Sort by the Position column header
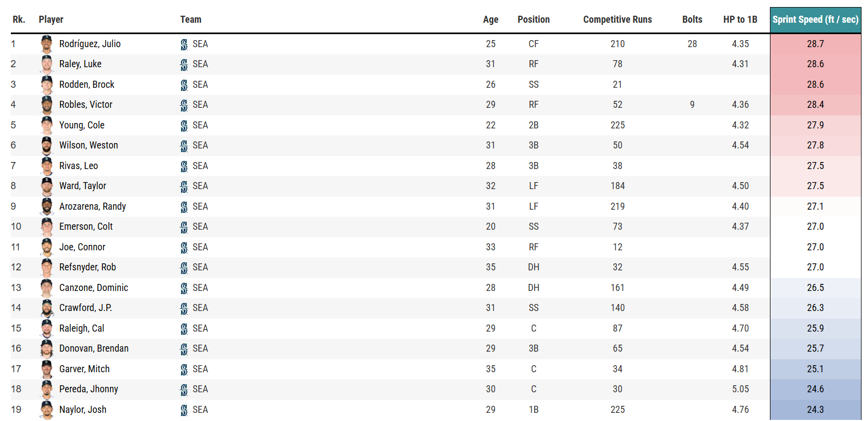Screen dimensions: 868x421 click(x=534, y=20)
